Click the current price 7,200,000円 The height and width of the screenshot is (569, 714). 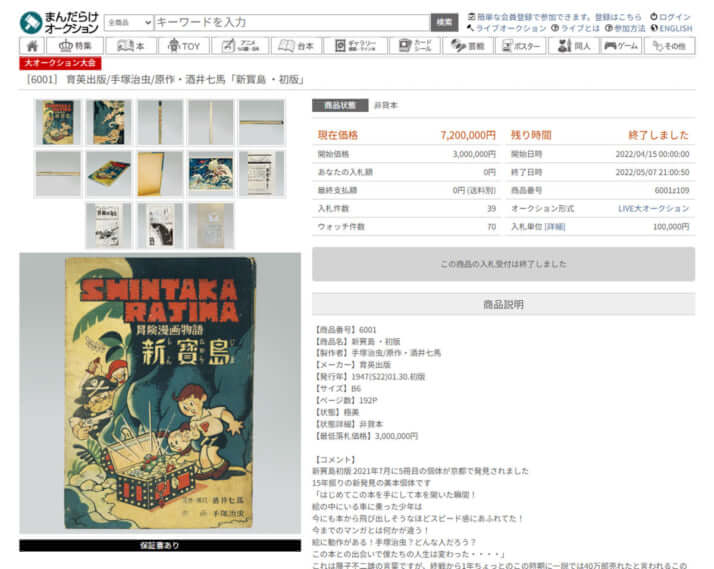tap(468, 135)
